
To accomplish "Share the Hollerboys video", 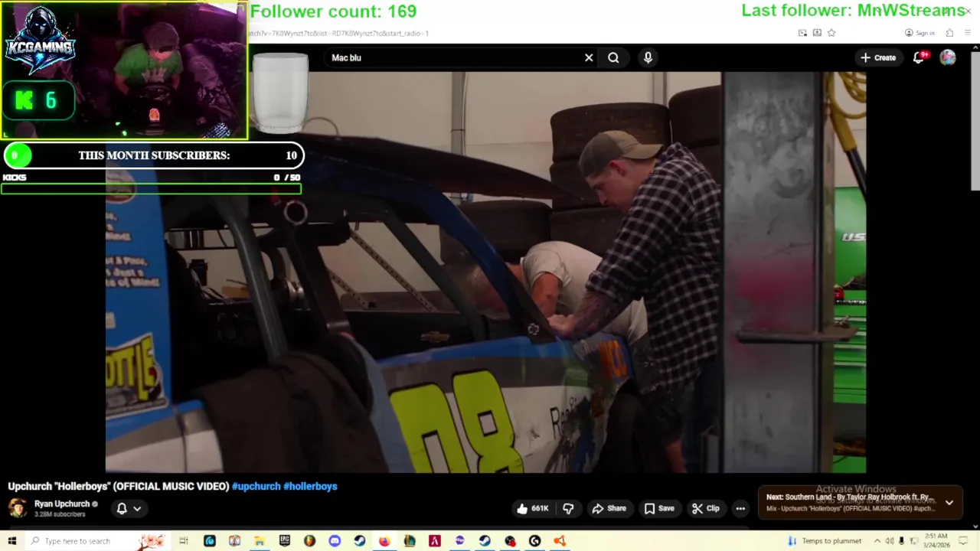I will coord(609,508).
